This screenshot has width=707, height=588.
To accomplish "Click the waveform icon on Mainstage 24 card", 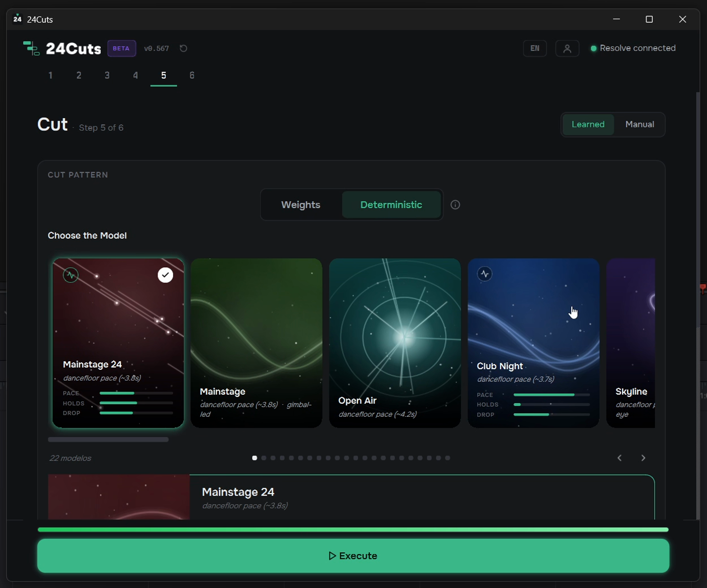I will (71, 275).
